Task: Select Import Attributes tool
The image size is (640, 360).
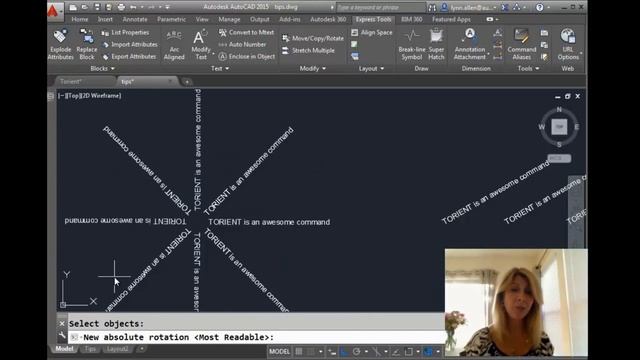Action: pyautogui.click(x=129, y=44)
